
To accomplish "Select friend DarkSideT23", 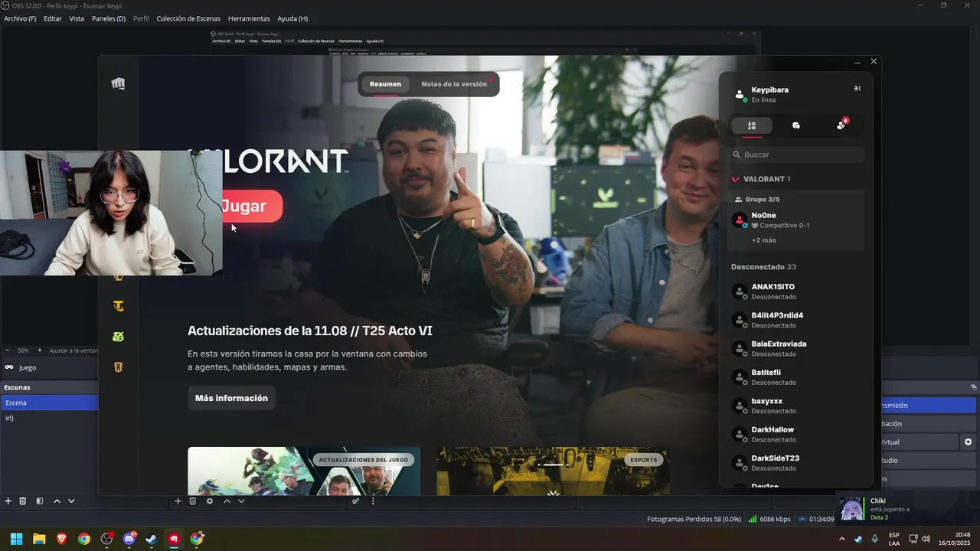I will point(796,463).
